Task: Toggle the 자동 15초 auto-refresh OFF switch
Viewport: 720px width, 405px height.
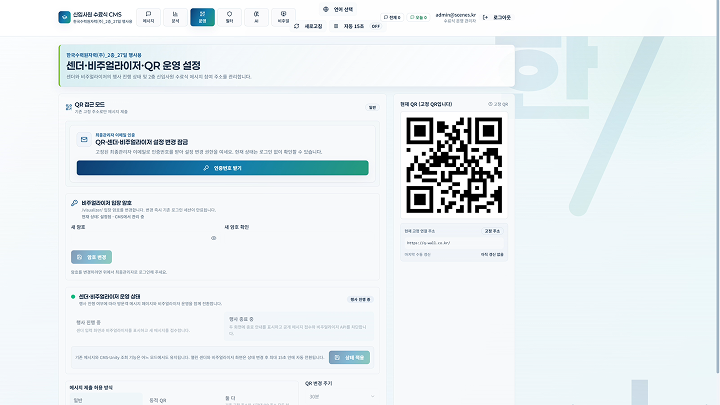Action: coord(376,26)
